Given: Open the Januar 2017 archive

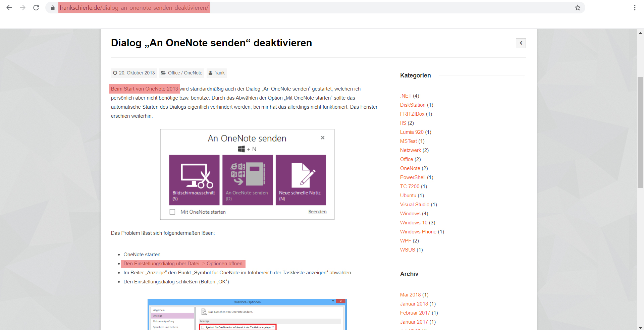Looking at the screenshot, I should coord(414,322).
